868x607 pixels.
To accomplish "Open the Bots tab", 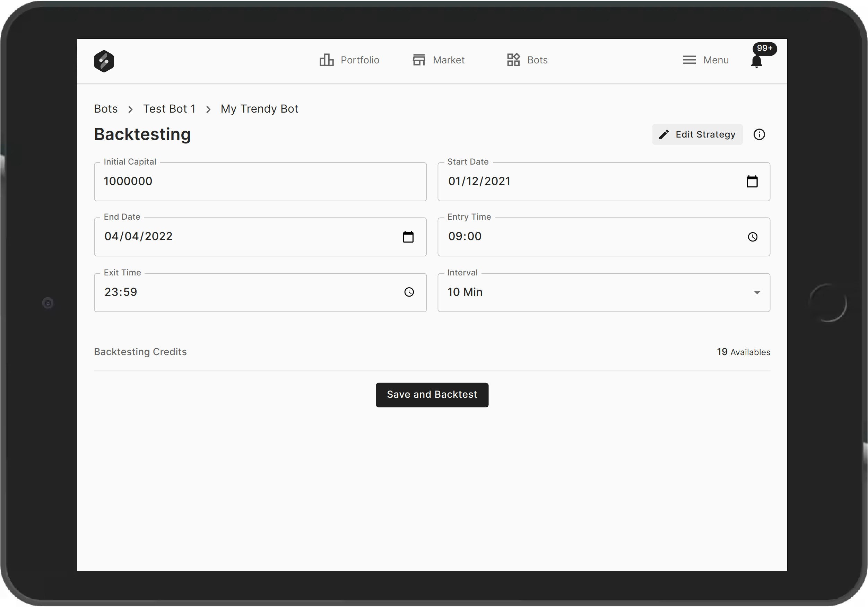I will (527, 60).
